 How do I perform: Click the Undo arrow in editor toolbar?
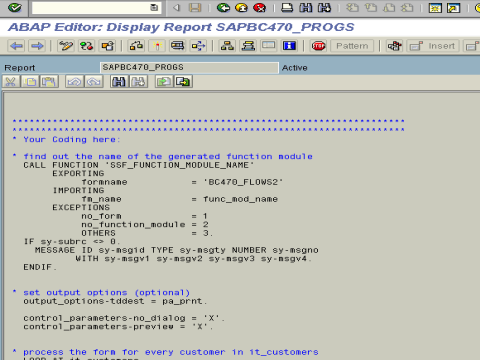pos(74,82)
